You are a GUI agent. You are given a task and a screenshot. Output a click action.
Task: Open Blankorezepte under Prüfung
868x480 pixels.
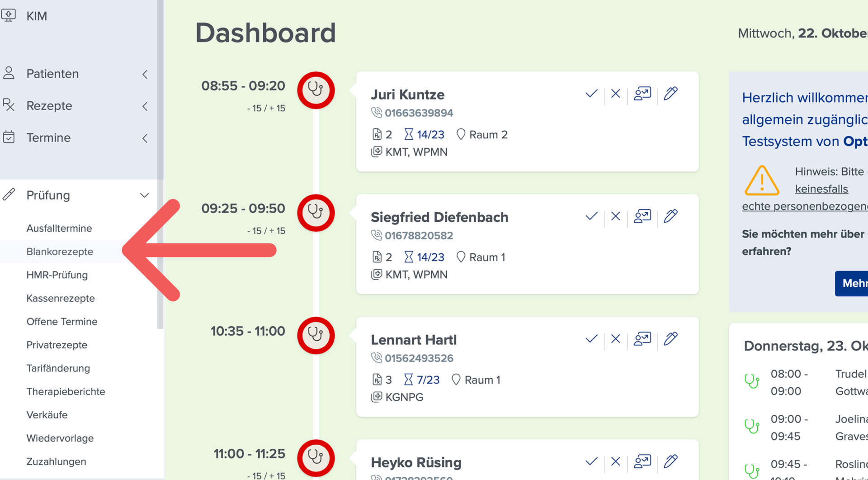pyautogui.click(x=60, y=252)
